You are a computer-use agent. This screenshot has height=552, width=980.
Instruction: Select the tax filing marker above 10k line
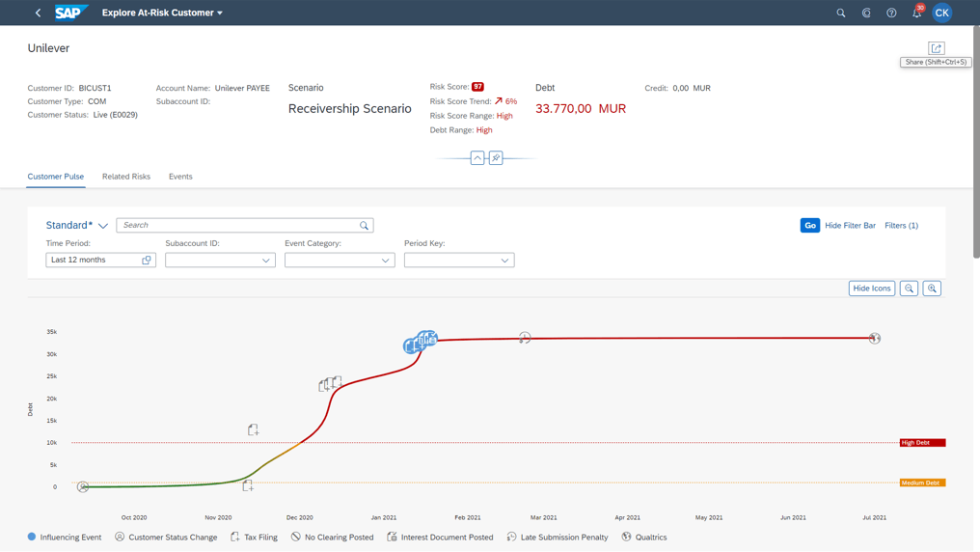click(x=253, y=429)
